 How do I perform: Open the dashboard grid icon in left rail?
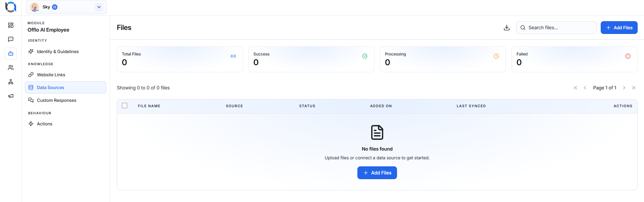pyautogui.click(x=11, y=25)
